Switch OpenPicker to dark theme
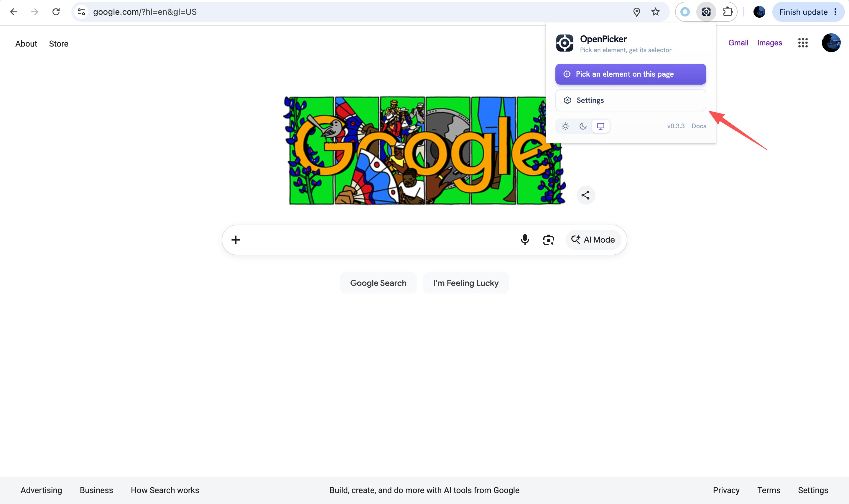This screenshot has height=504, width=849. tap(583, 126)
